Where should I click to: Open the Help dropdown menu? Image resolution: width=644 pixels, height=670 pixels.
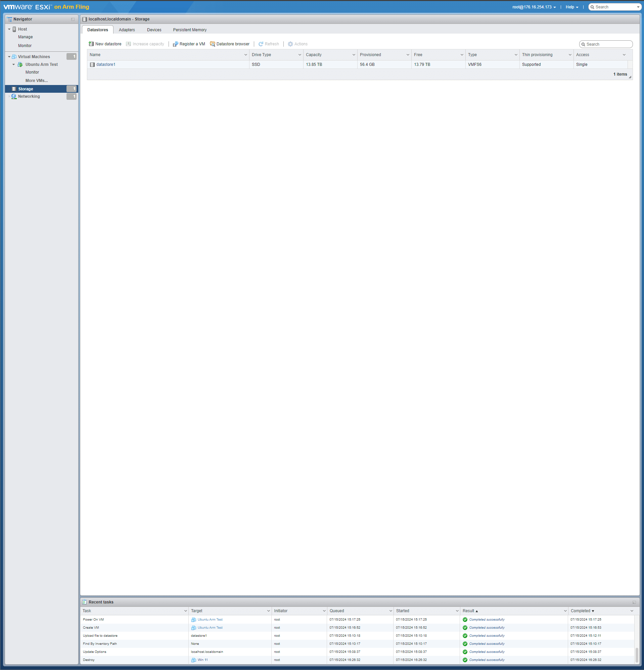[572, 7]
